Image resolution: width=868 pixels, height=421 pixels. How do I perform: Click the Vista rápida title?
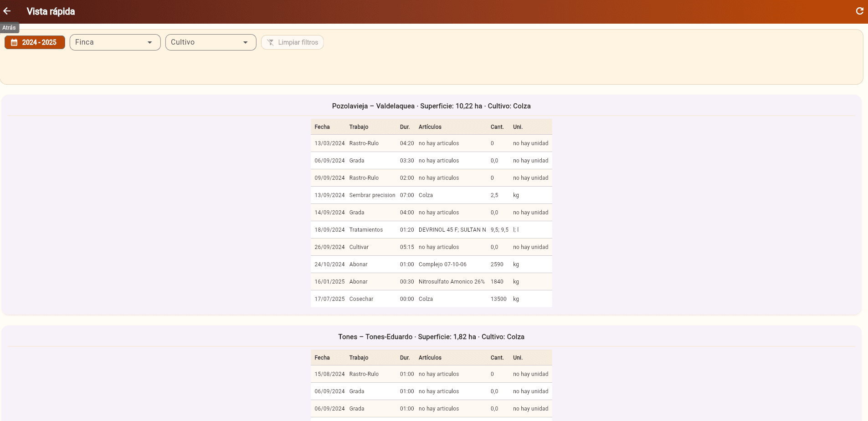pyautogui.click(x=51, y=11)
